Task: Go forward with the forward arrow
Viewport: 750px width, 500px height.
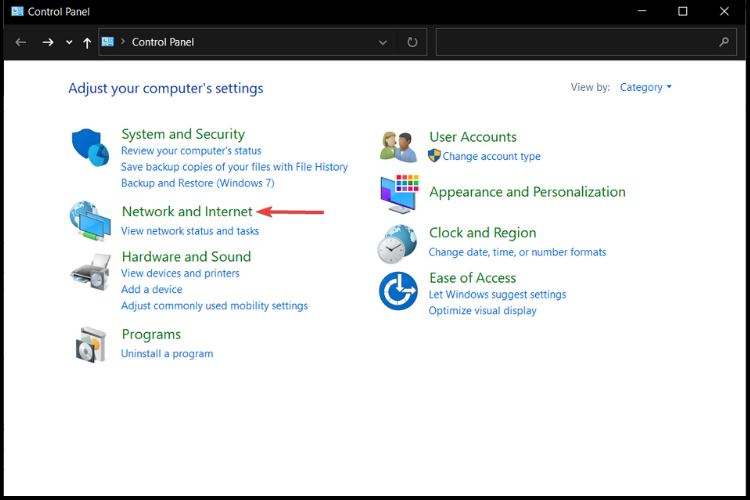Action: click(47, 42)
